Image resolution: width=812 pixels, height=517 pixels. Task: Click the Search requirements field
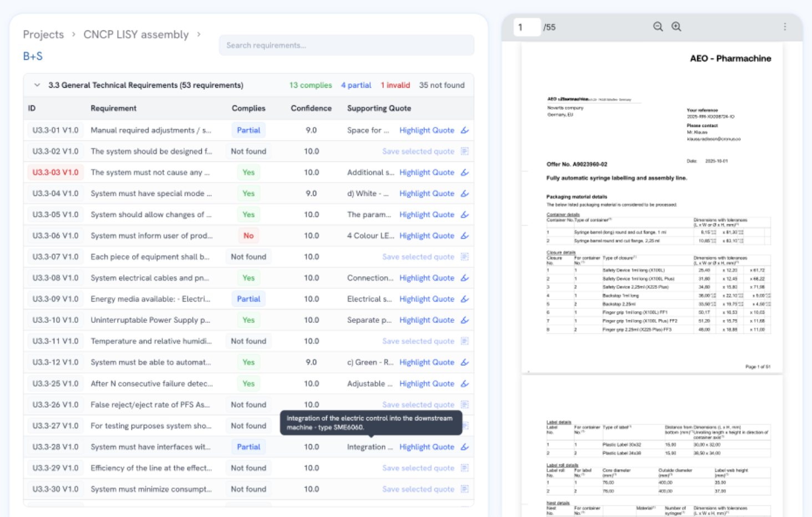346,45
